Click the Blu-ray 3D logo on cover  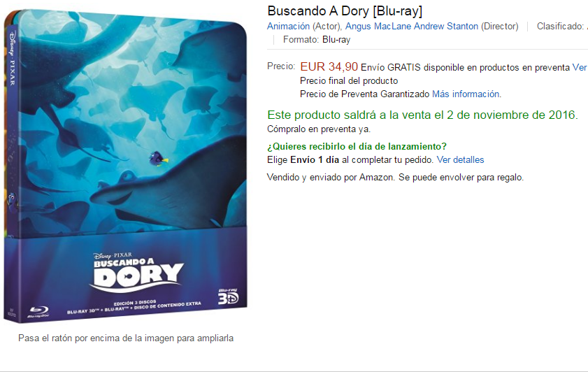pos(228,296)
